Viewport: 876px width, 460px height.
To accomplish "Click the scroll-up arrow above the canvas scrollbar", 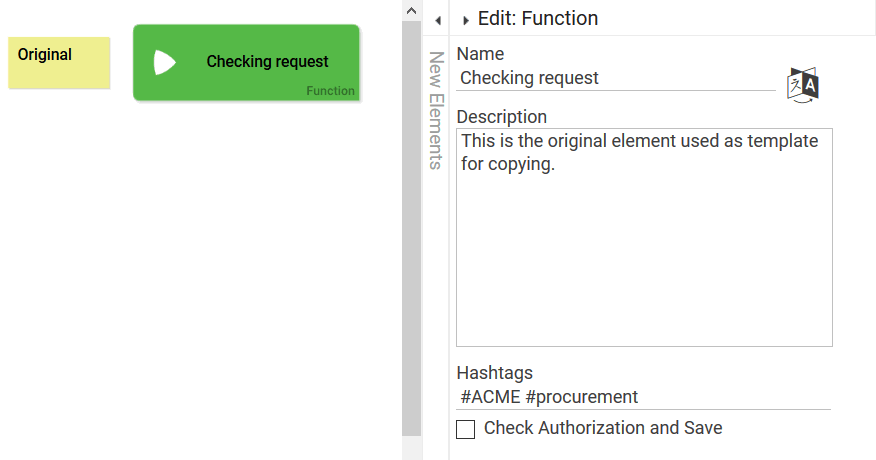I will (411, 9).
